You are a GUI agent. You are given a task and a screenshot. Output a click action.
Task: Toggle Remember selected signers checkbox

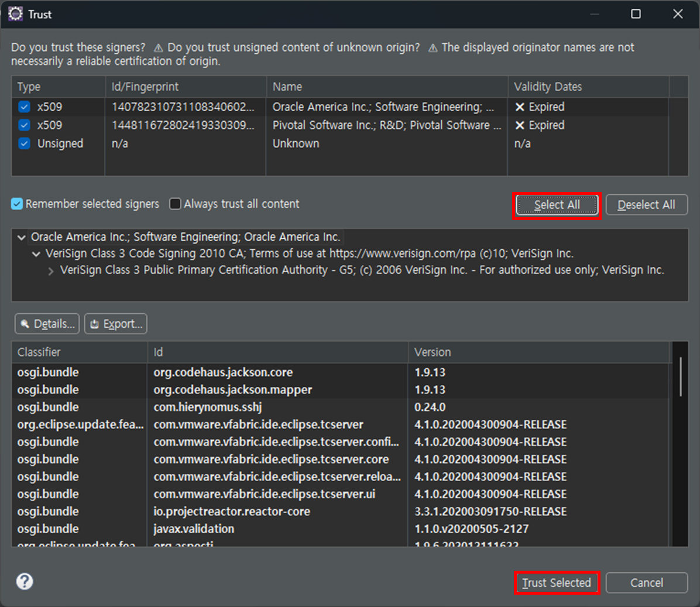(x=17, y=204)
